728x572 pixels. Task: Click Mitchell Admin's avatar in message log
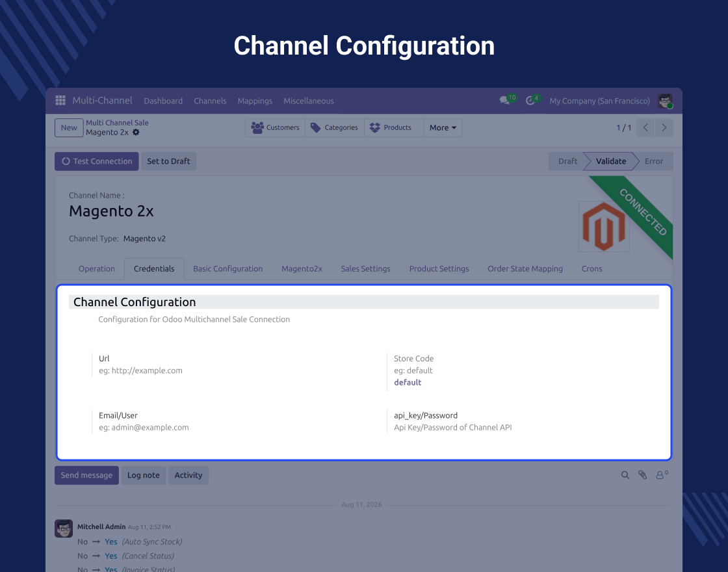pos(64,528)
